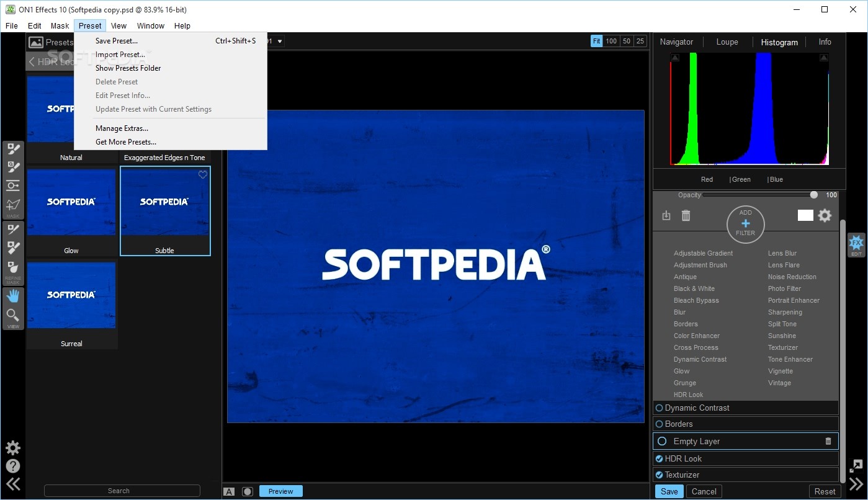The image size is (868, 500).
Task: Open the Add Filter button
Action: [x=745, y=224]
